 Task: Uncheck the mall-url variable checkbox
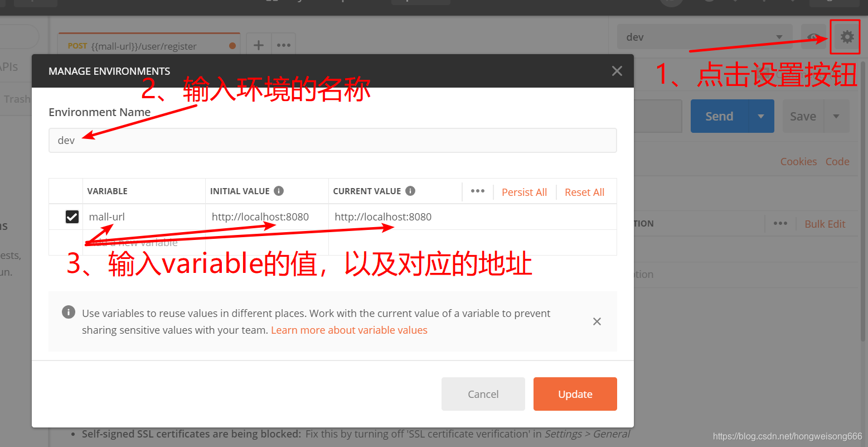click(72, 217)
